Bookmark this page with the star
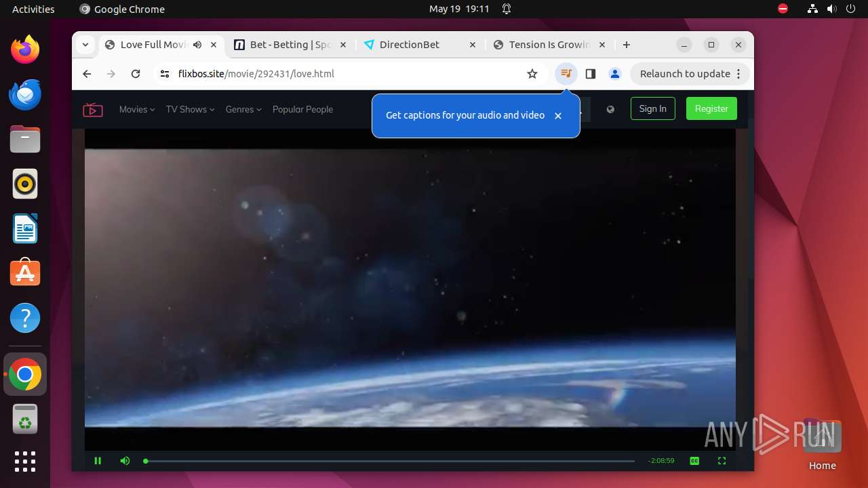Viewport: 868px width, 488px height. [532, 74]
